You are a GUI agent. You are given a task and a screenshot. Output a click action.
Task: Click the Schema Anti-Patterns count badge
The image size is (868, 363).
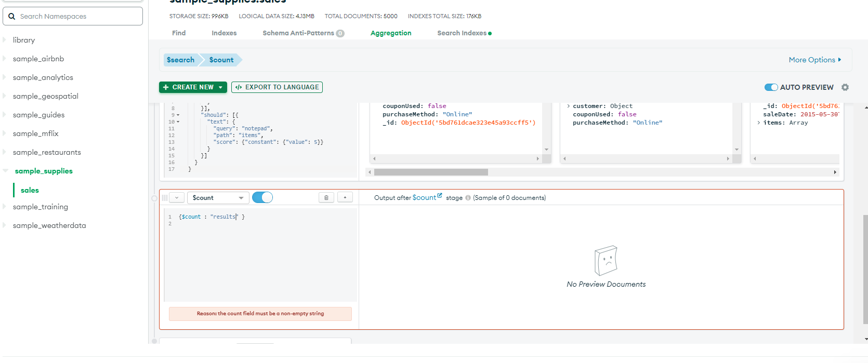coord(340,33)
